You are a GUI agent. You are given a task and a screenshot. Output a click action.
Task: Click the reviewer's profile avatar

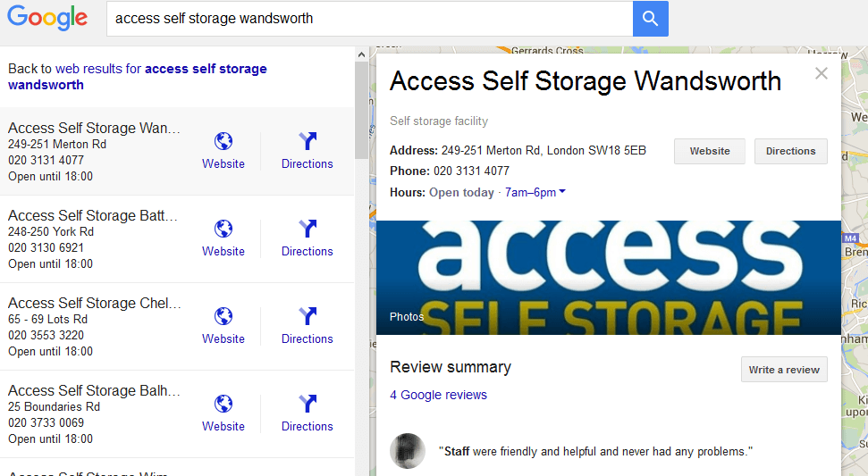pos(408,451)
